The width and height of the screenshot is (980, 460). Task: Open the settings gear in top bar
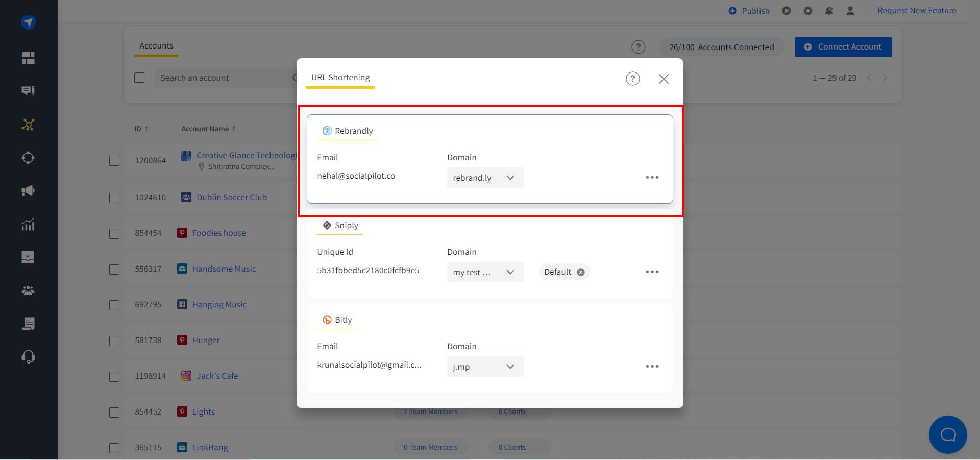[x=807, y=11]
